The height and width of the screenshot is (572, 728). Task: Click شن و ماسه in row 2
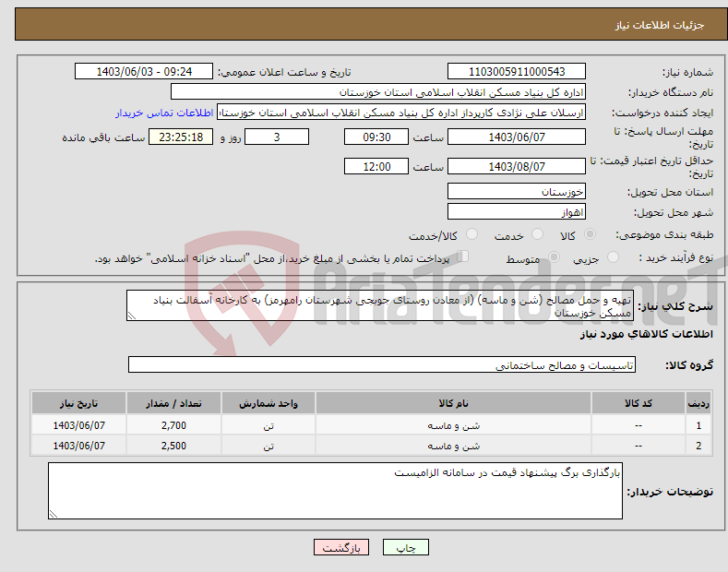(x=453, y=446)
